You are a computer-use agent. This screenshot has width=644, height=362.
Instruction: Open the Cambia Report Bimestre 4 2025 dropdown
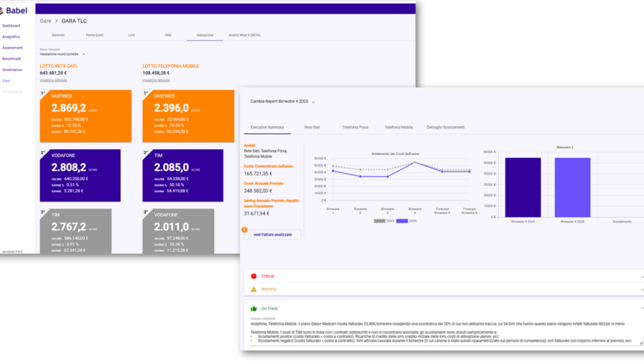283,101
